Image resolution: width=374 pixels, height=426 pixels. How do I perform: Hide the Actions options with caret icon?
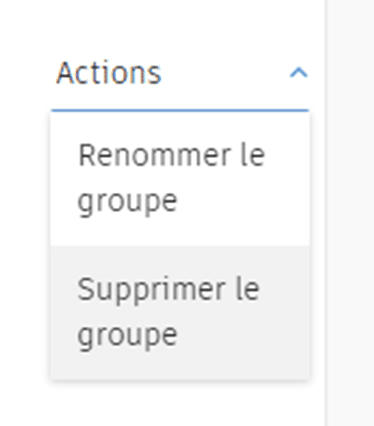(x=299, y=73)
